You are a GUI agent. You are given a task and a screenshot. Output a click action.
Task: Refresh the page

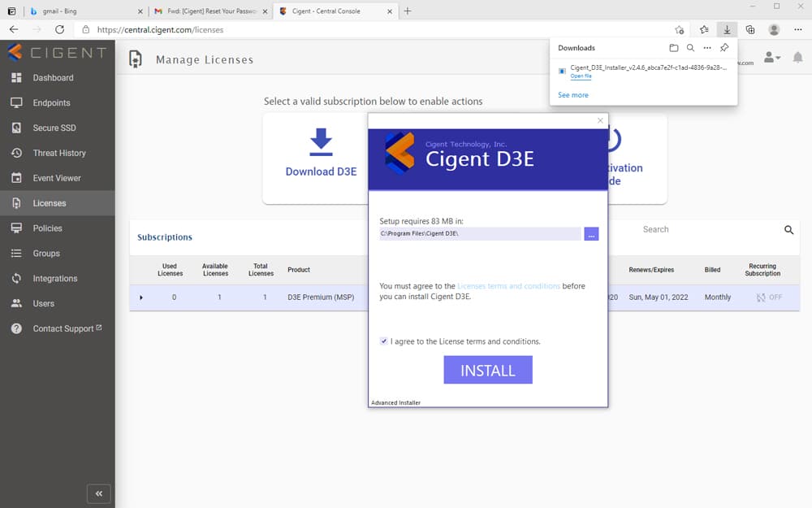click(x=59, y=29)
